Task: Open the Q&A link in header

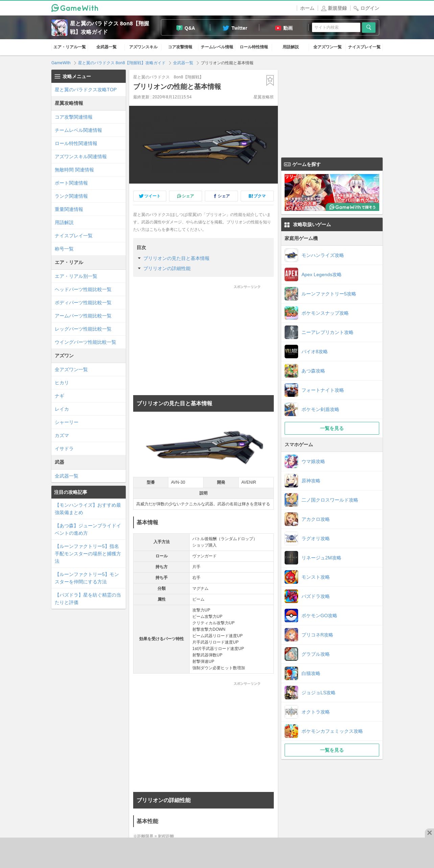Action: [x=186, y=28]
